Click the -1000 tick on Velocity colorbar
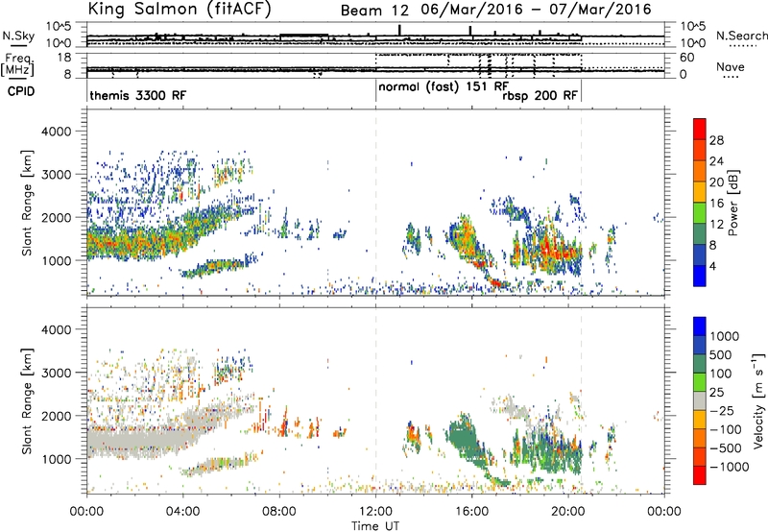The image size is (768, 532). click(x=729, y=467)
